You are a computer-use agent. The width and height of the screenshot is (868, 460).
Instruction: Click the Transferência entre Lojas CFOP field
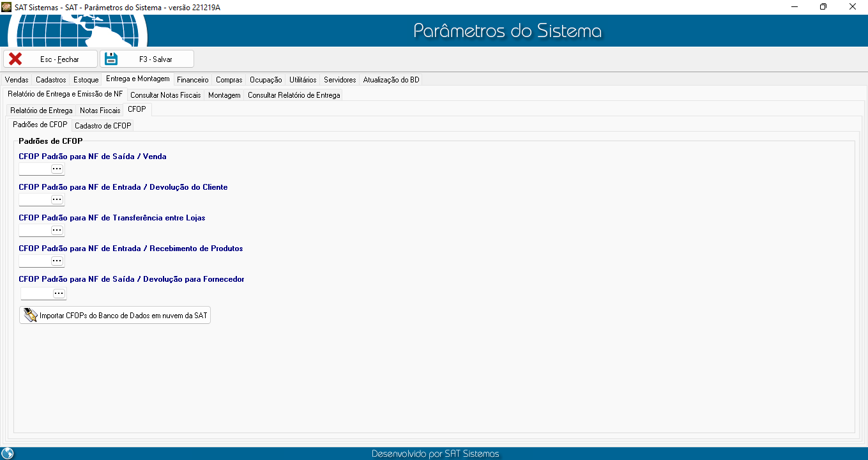pos(34,230)
